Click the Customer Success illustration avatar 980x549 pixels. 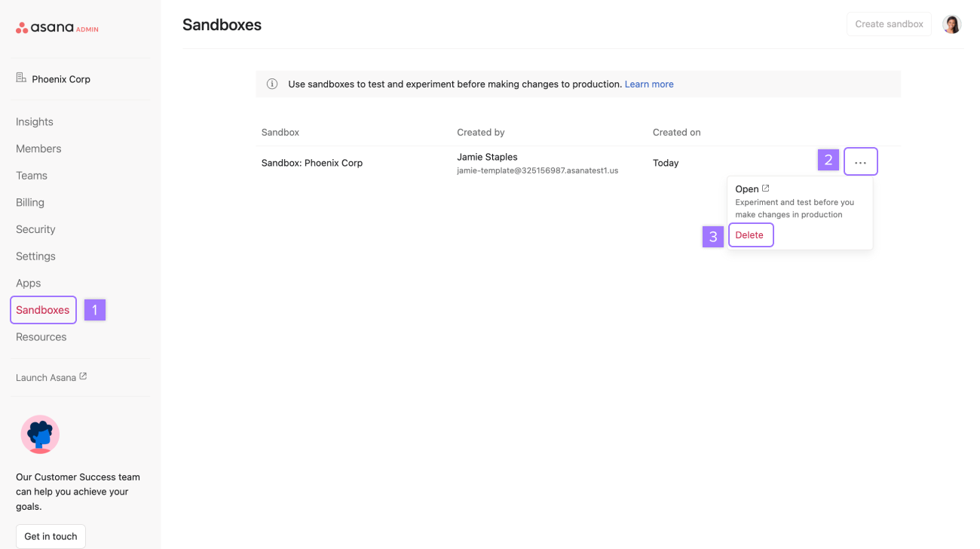40,434
